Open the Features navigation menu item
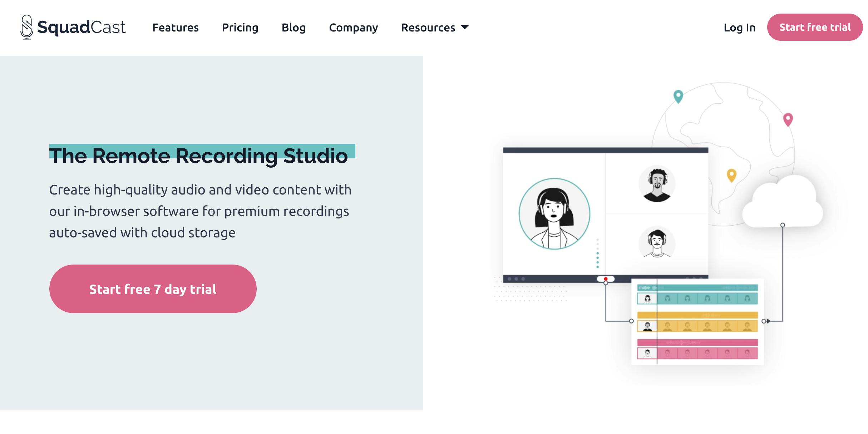 pos(176,26)
